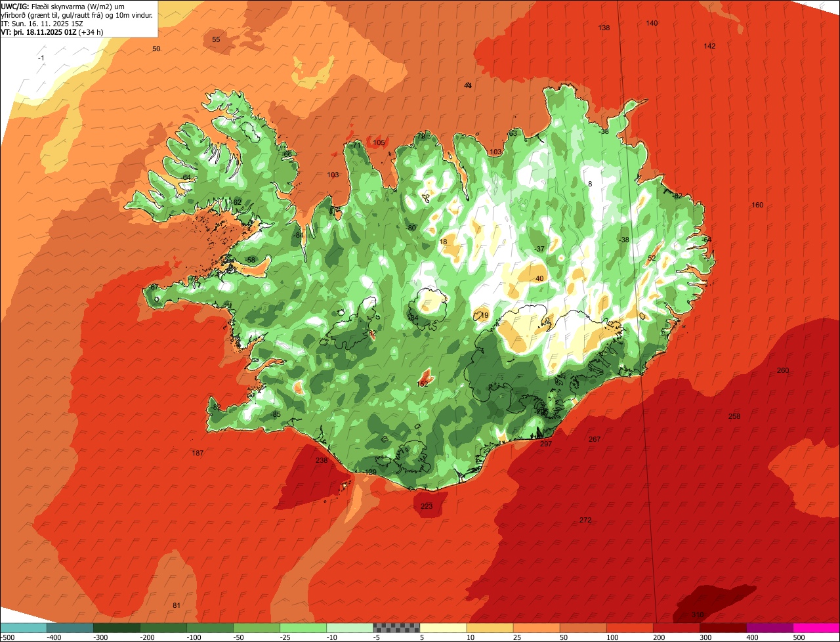The height and width of the screenshot is (642, 840).
Task: Click the '8' value in northeast Iceland
Action: (590, 184)
